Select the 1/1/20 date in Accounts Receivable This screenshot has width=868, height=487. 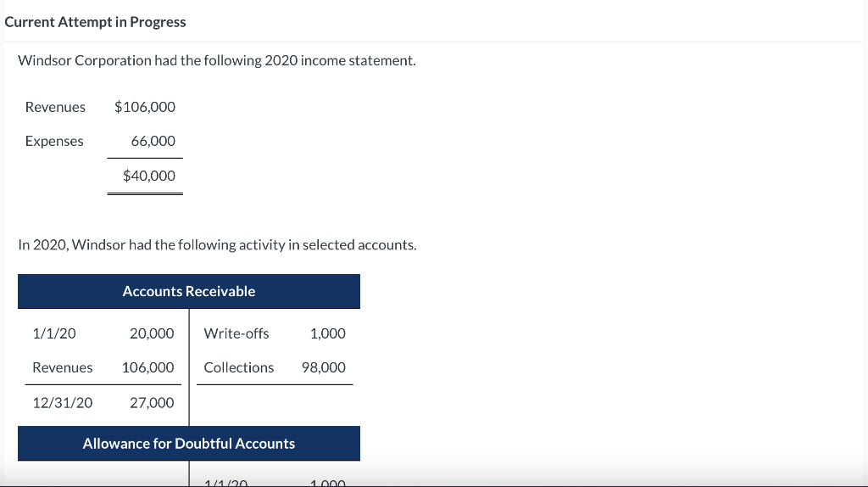[54, 333]
